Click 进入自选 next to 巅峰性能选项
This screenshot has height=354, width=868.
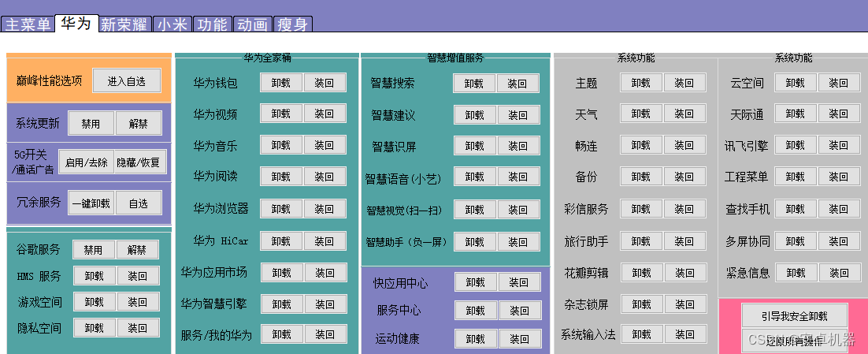pos(127,81)
